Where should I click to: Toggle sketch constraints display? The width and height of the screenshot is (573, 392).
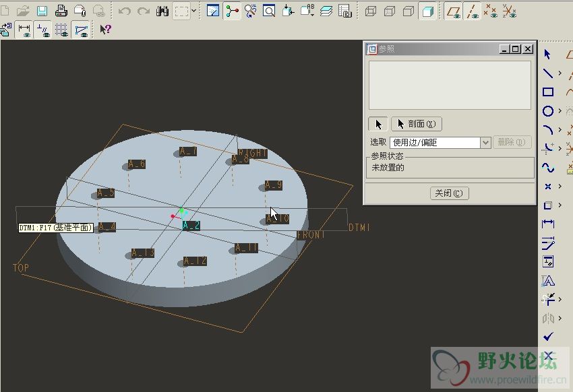43,30
